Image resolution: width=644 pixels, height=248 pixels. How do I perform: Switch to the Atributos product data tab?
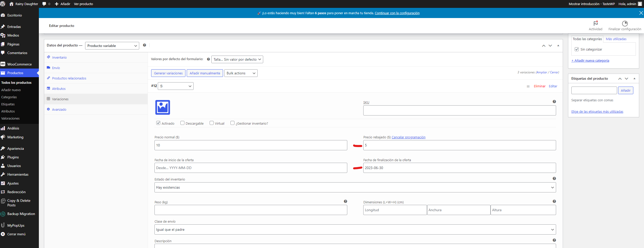pyautogui.click(x=59, y=89)
